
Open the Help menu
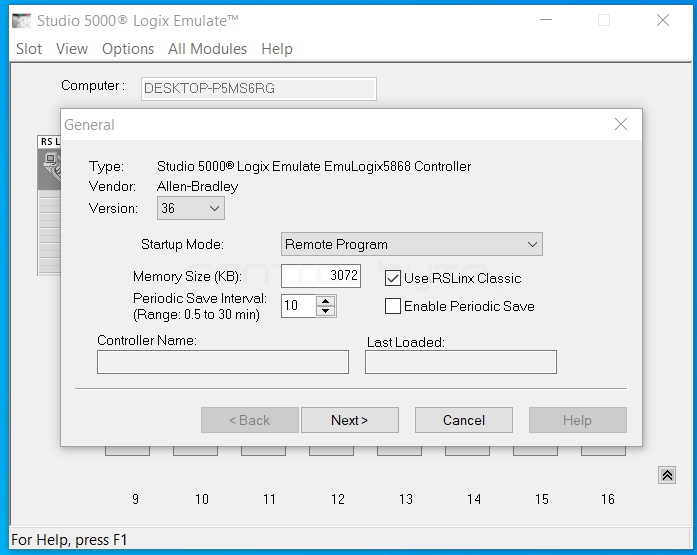(x=276, y=48)
